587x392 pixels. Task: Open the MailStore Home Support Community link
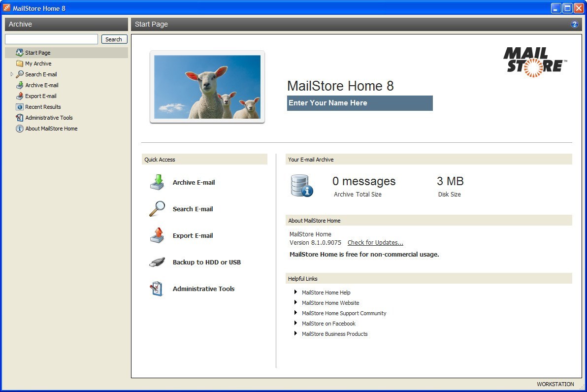(344, 313)
